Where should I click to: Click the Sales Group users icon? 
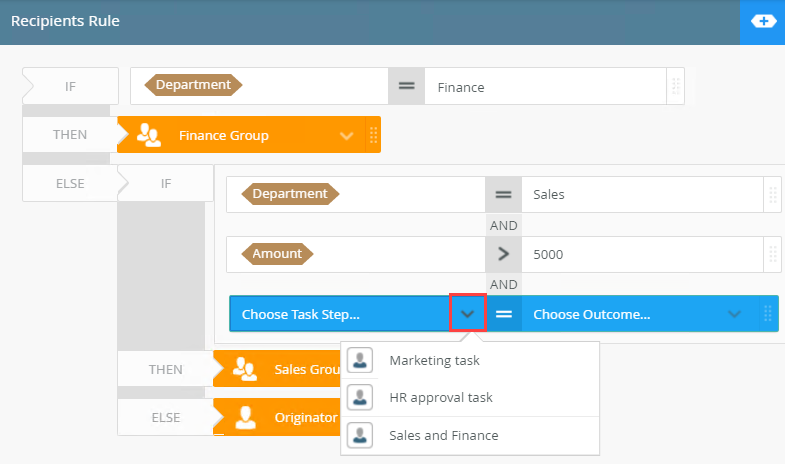click(244, 369)
